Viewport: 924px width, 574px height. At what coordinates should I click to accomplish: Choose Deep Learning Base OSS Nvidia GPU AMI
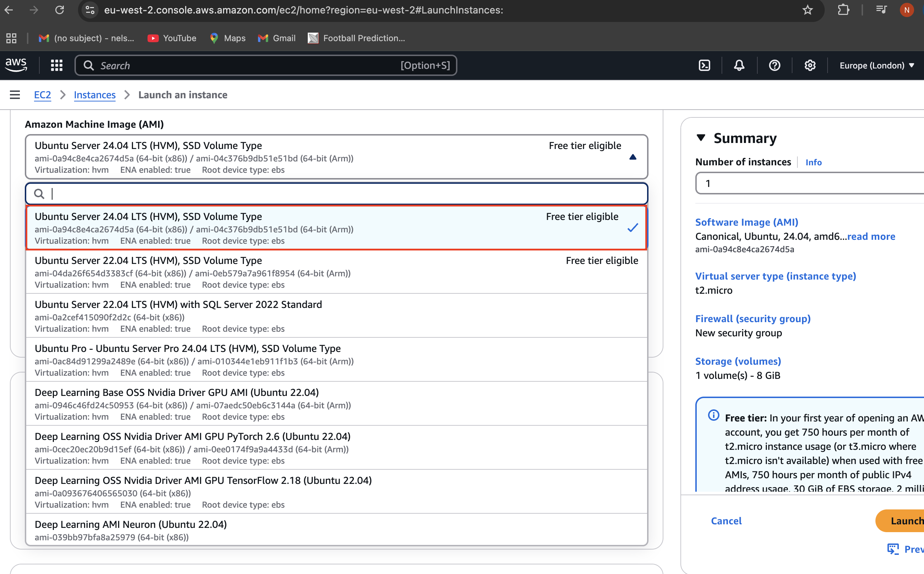(x=336, y=404)
